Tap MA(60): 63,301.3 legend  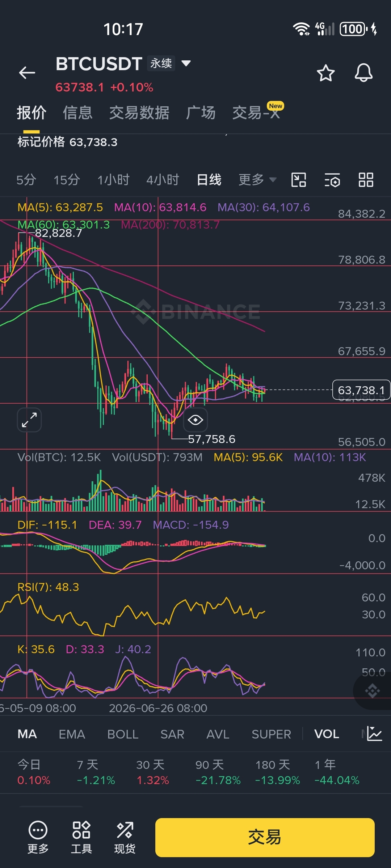63,225
